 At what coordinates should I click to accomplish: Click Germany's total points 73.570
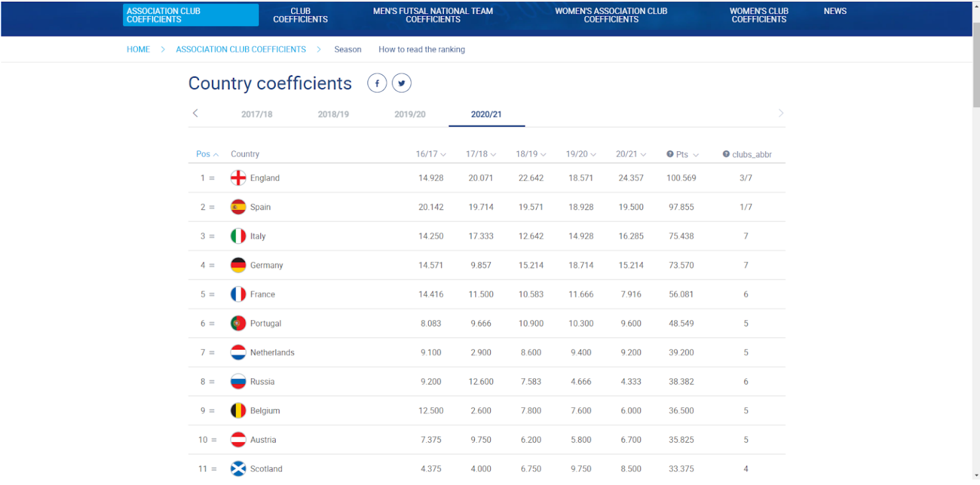coord(681,265)
